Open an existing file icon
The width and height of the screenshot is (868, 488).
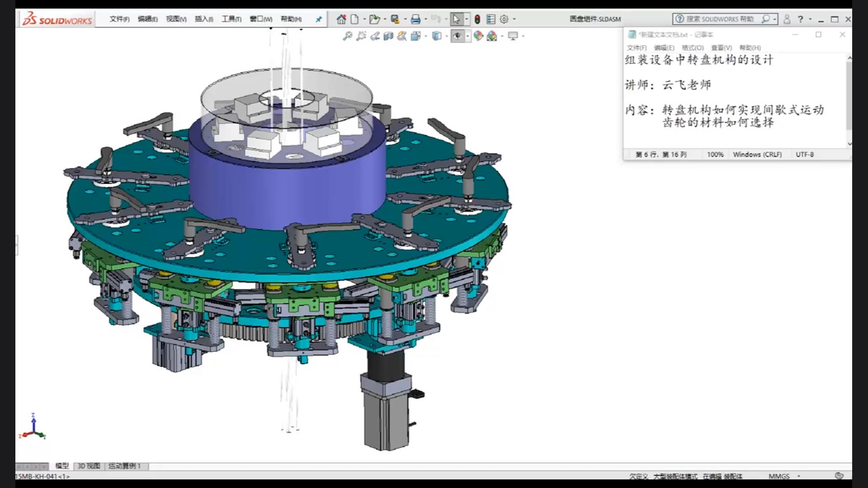(374, 19)
